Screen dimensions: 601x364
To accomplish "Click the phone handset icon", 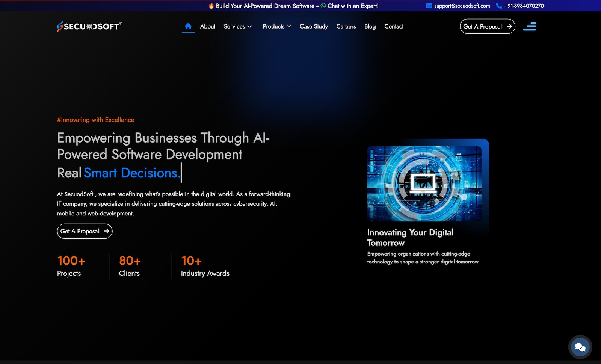I will 499,6.
